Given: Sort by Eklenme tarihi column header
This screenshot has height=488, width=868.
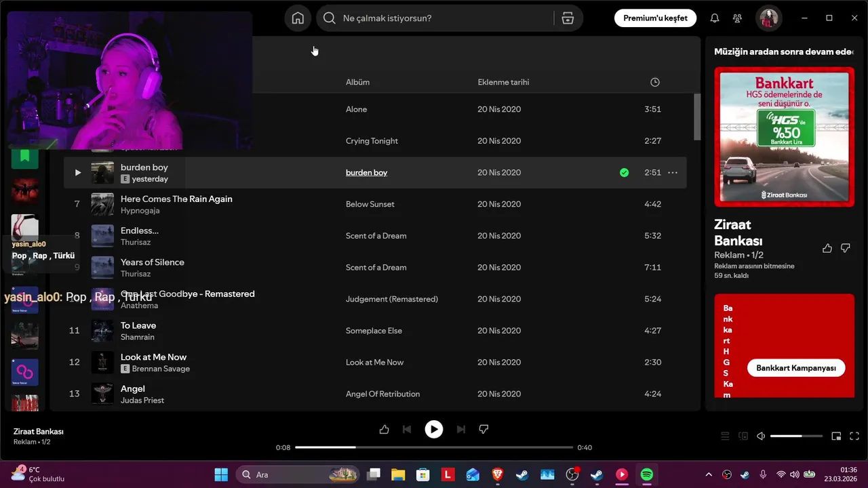Looking at the screenshot, I should [x=503, y=82].
